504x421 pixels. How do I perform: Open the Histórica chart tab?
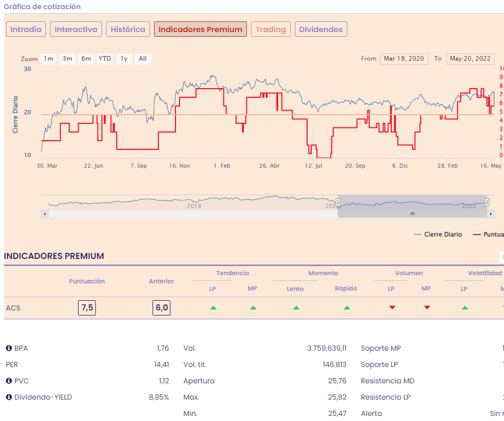[128, 29]
